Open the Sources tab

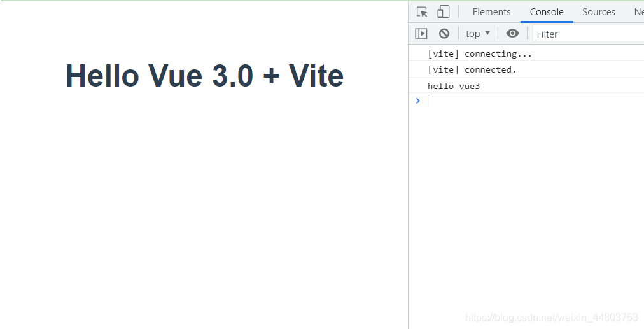click(598, 12)
